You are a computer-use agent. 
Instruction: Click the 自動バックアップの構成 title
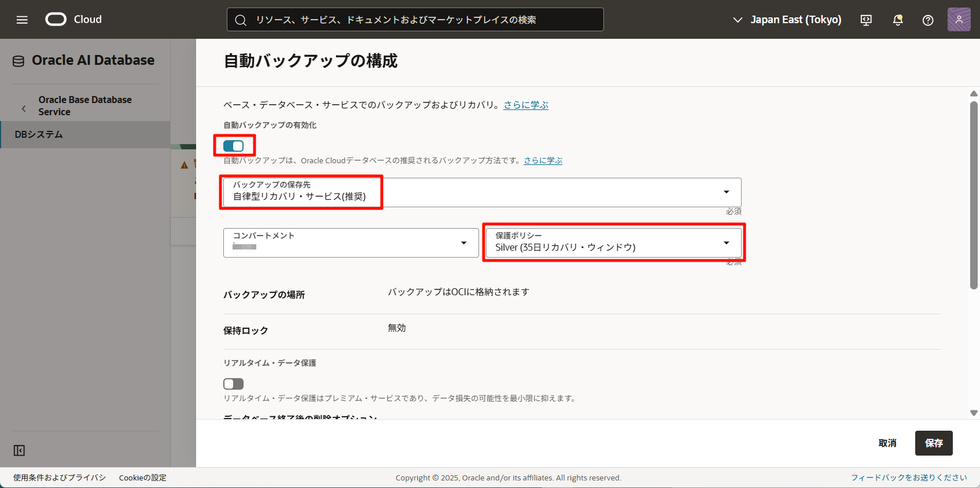pyautogui.click(x=311, y=61)
